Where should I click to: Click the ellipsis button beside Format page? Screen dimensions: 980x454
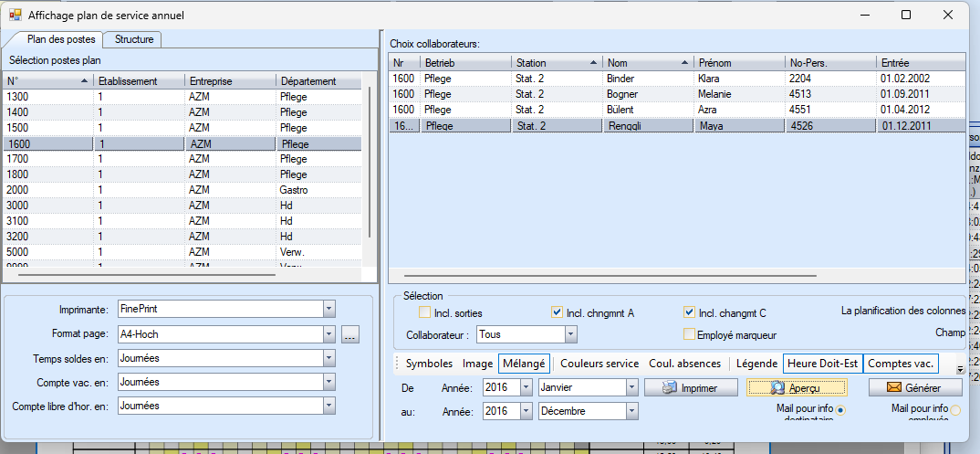[x=350, y=335]
